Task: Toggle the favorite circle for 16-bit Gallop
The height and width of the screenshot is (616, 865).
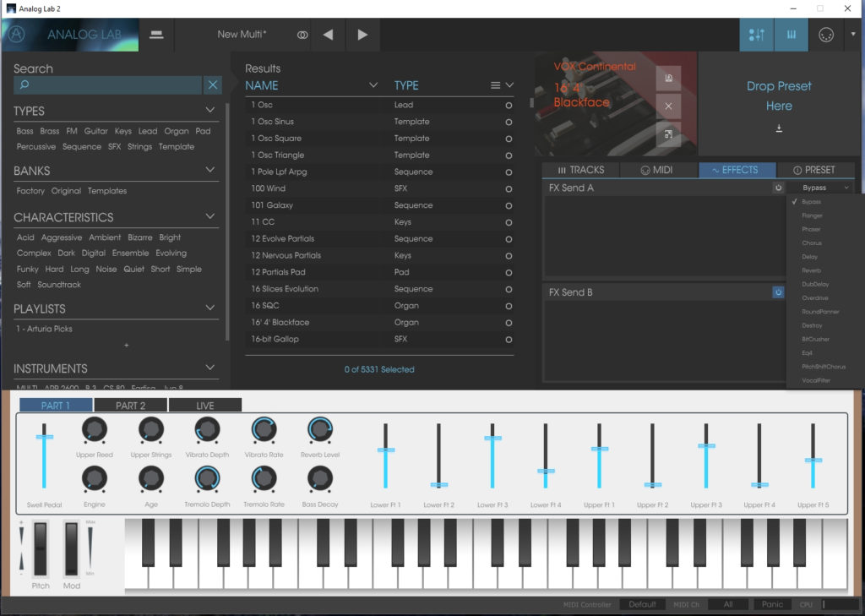Action: tap(509, 340)
